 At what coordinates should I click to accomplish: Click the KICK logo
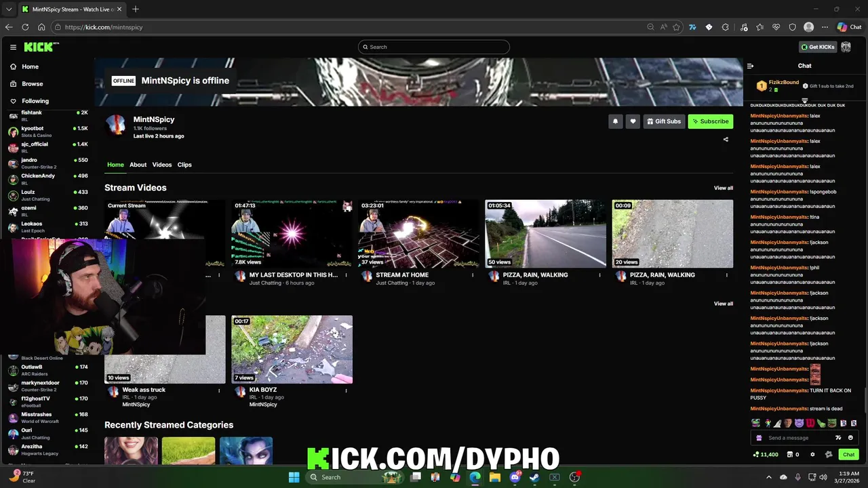(41, 47)
